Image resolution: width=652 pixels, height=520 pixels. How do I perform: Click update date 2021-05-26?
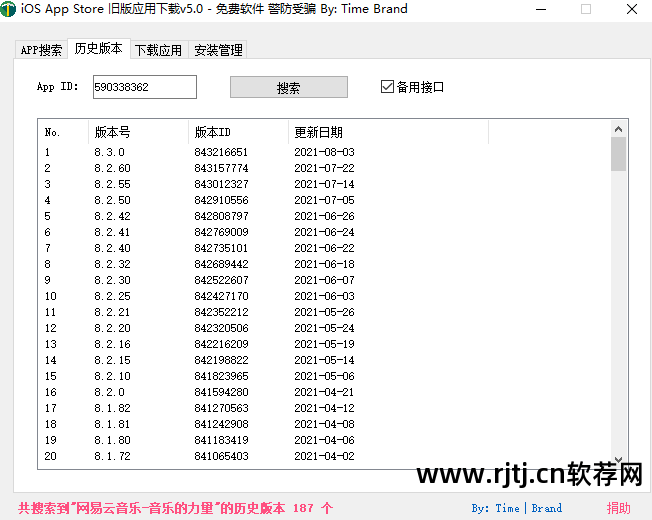pyautogui.click(x=324, y=312)
